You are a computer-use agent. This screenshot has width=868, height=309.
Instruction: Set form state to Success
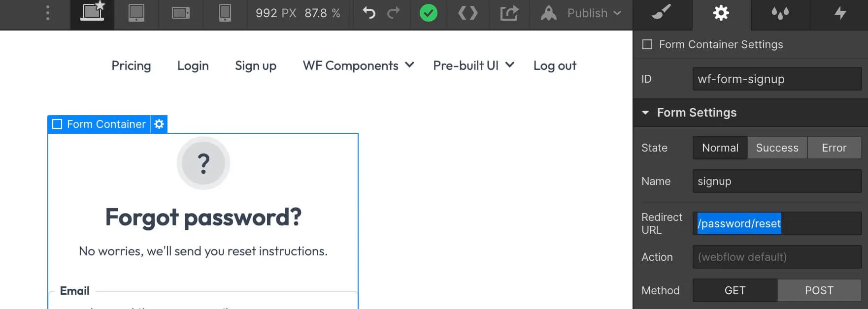point(777,148)
